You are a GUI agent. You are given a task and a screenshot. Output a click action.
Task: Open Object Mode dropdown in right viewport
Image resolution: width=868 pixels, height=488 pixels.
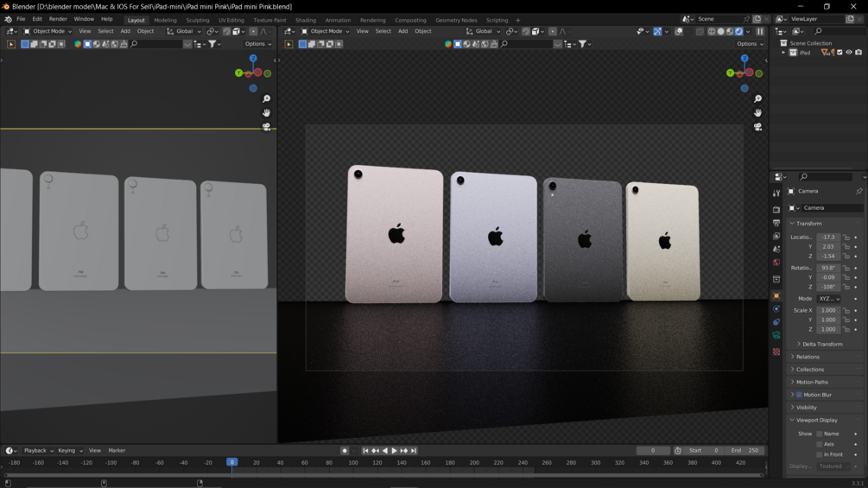[x=325, y=32]
